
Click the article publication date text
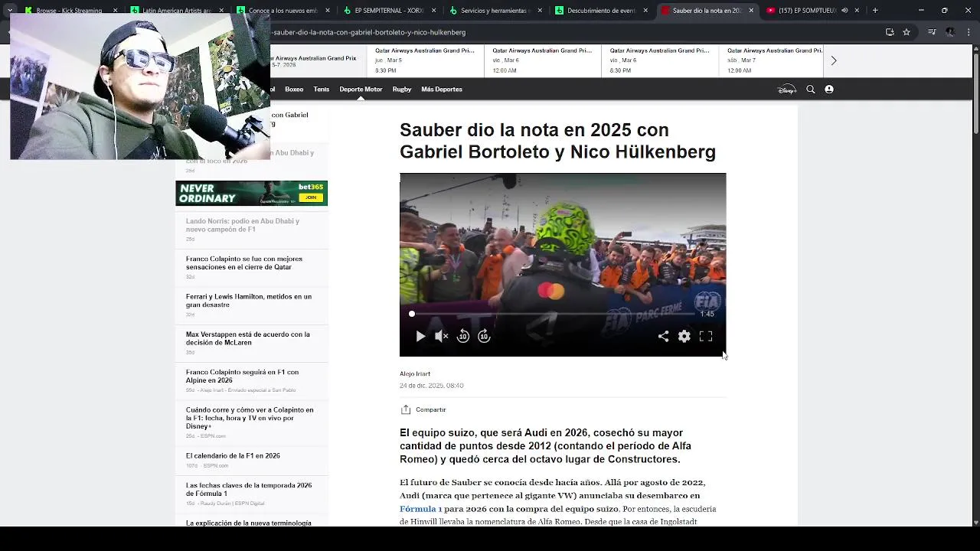(431, 386)
